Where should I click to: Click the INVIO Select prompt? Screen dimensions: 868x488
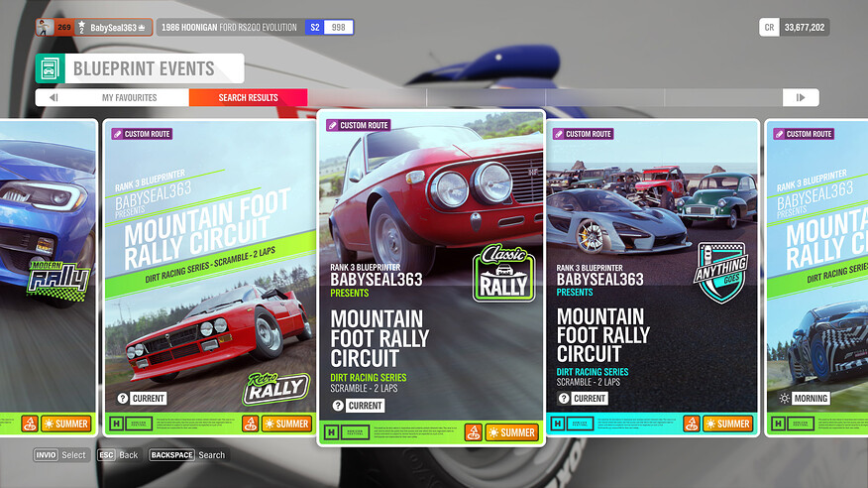[x=60, y=455]
